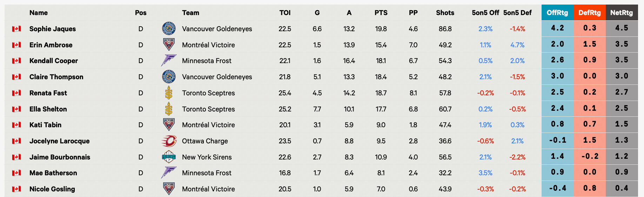Select Jaime Bourbonnais player name
Screen dimensions: 644x197
[x=60, y=157]
